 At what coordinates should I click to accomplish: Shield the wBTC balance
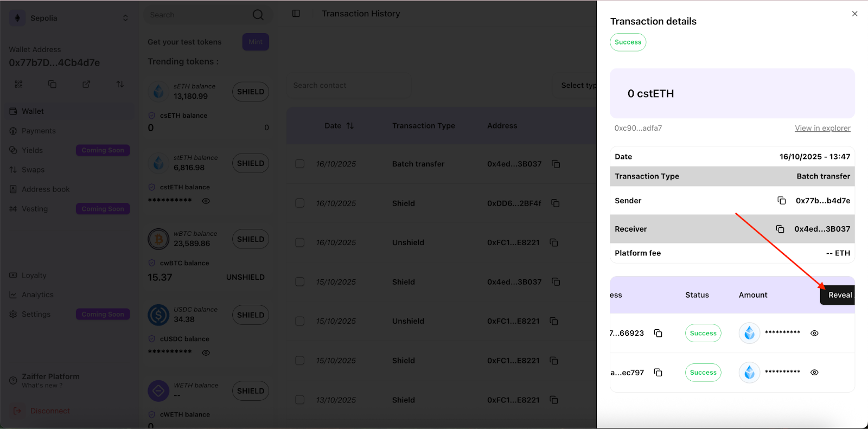coord(251,239)
